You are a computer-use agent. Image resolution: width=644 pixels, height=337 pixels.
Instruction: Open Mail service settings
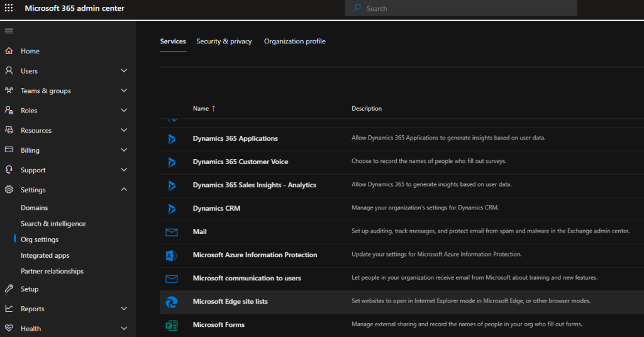[x=199, y=231]
